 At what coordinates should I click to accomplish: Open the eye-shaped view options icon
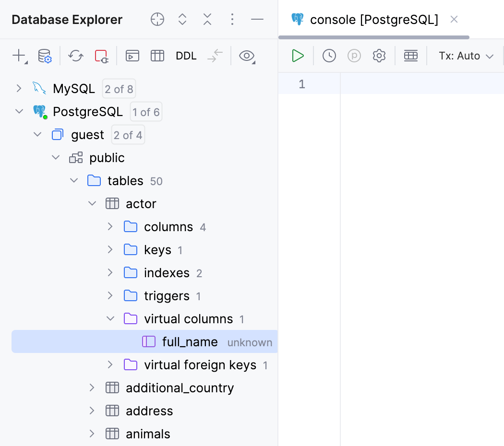247,56
